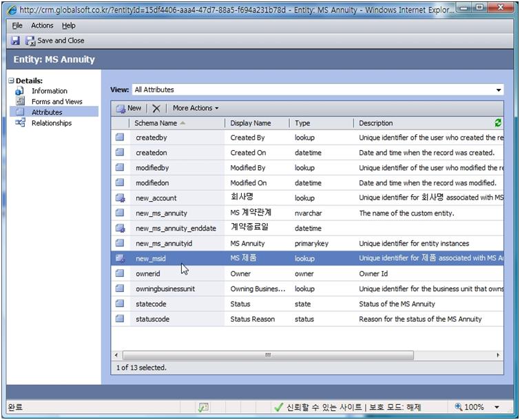The width and height of the screenshot is (520, 420).
Task: Select Relationships in the Details tree
Action: coord(52,123)
